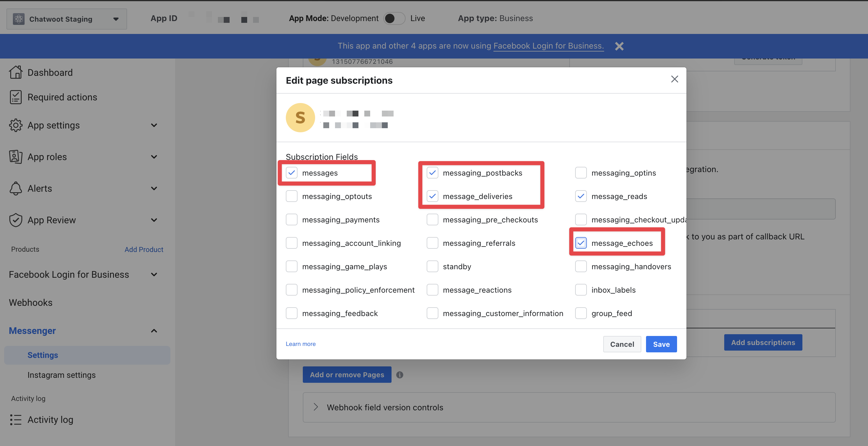868x446 pixels.
Task: Click the Alerts icon
Action: [15, 188]
